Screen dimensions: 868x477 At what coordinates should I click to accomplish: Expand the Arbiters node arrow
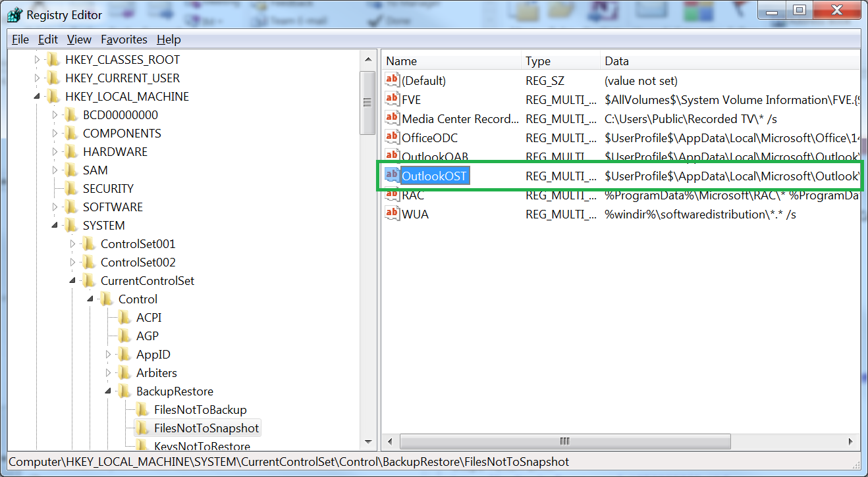tap(108, 373)
